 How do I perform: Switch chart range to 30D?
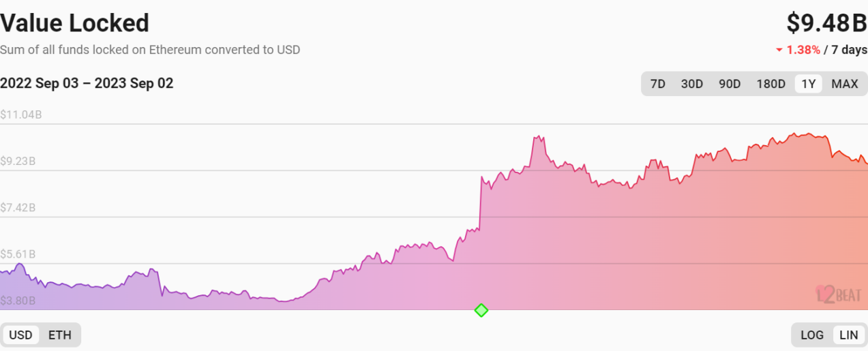pyautogui.click(x=691, y=84)
